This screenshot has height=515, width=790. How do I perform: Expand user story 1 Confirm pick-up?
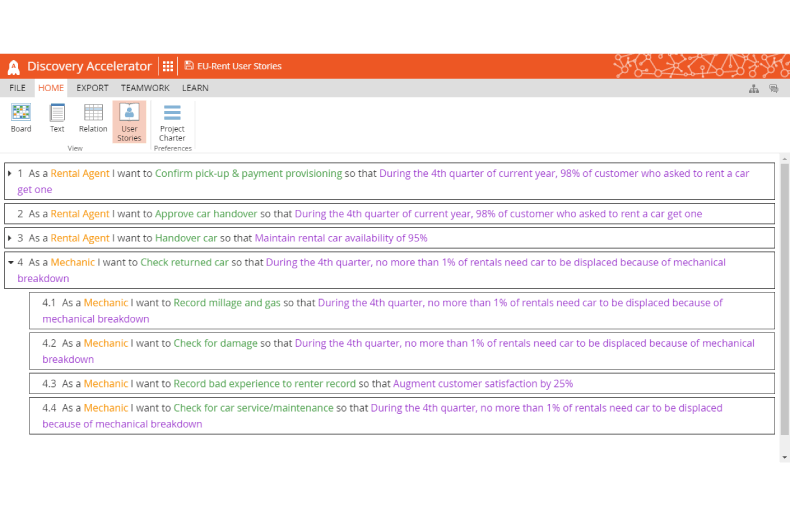point(10,173)
